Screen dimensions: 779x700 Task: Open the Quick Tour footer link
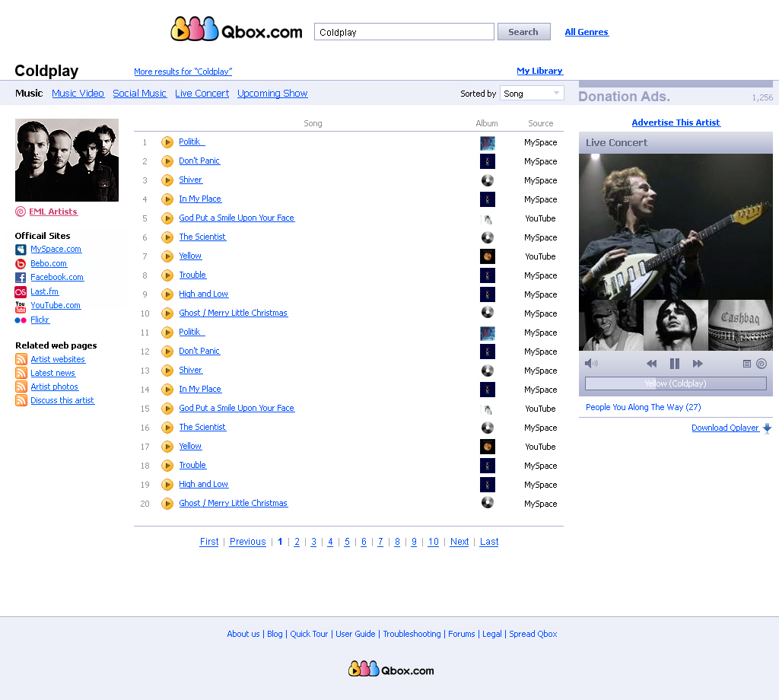309,634
